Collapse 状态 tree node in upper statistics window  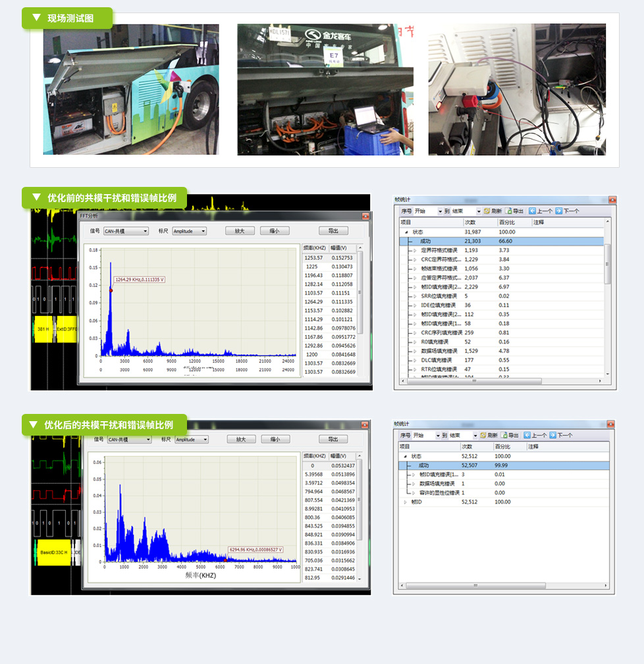[406, 232]
